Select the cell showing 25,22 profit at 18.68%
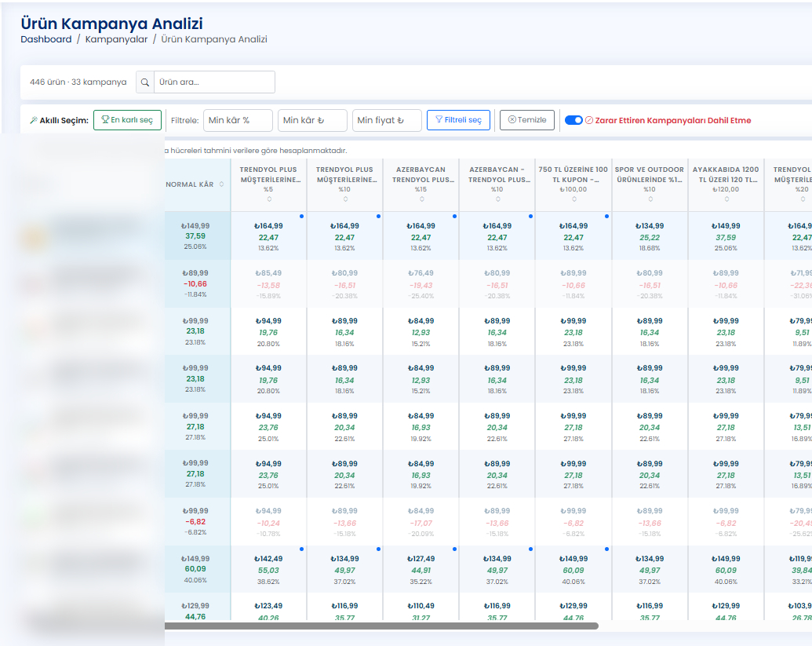This screenshot has width=812, height=646. (650, 236)
